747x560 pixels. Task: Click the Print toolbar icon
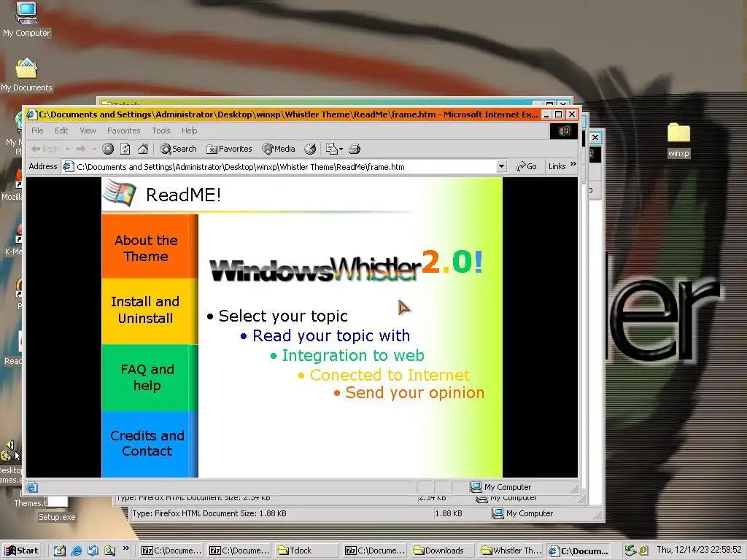click(355, 149)
